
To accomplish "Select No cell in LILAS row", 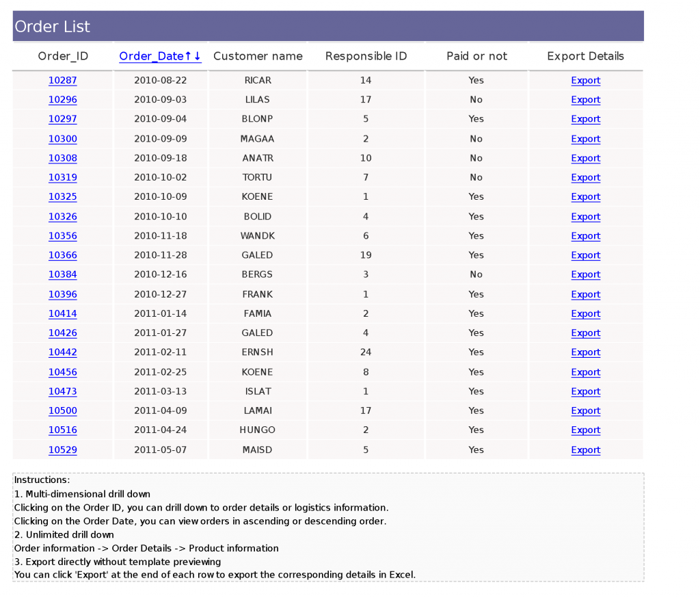I will pos(476,100).
